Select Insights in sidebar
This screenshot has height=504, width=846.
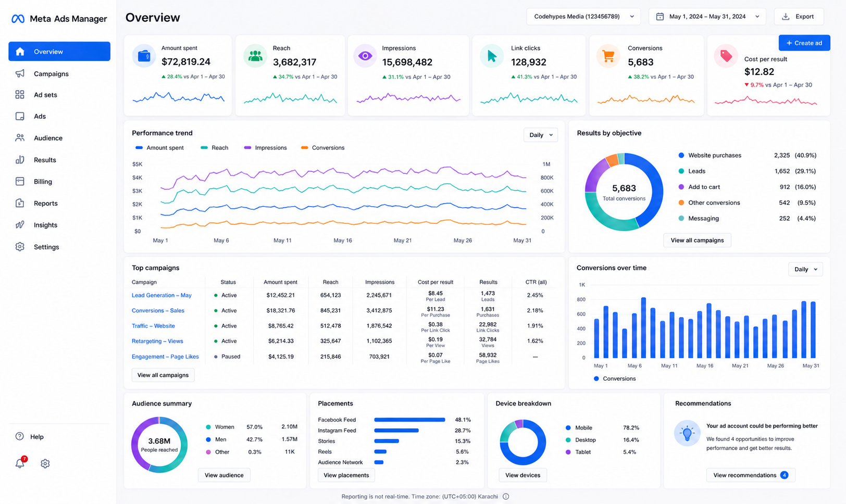coord(59,225)
